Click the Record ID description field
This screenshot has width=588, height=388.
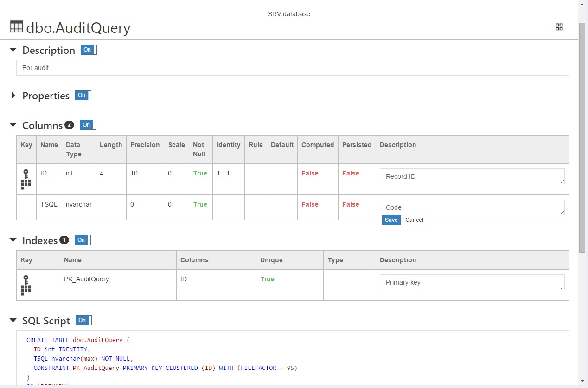[472, 176]
